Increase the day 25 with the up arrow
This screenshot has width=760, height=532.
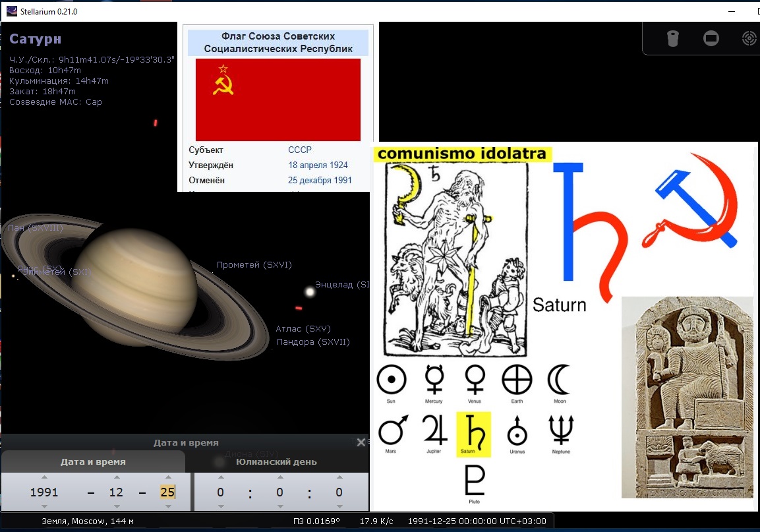(168, 477)
